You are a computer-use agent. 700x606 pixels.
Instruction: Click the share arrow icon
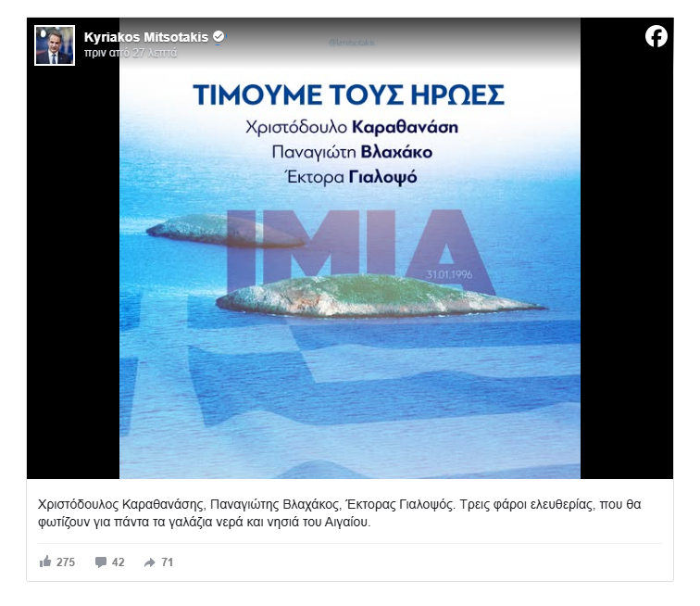pyautogui.click(x=150, y=562)
